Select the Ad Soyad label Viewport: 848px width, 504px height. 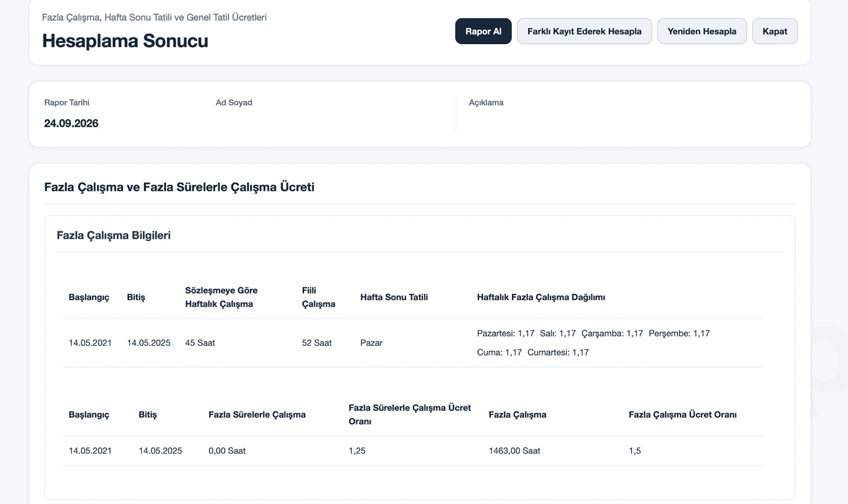[x=234, y=102]
